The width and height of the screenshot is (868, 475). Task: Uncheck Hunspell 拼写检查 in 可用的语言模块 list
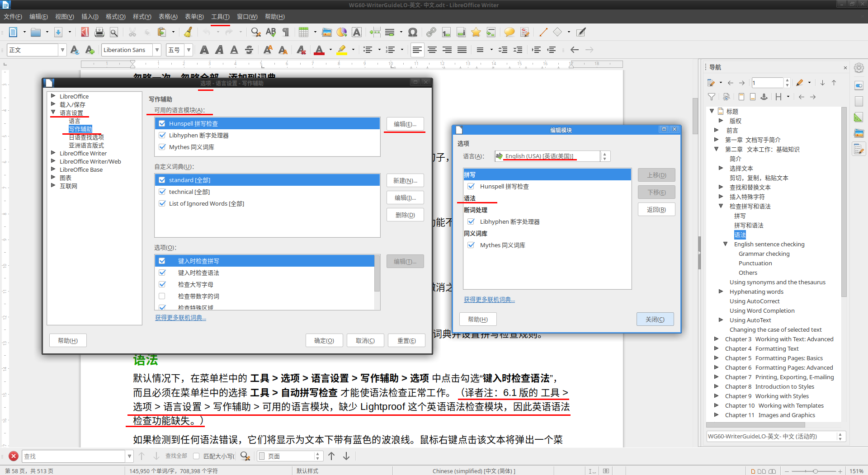pos(162,123)
